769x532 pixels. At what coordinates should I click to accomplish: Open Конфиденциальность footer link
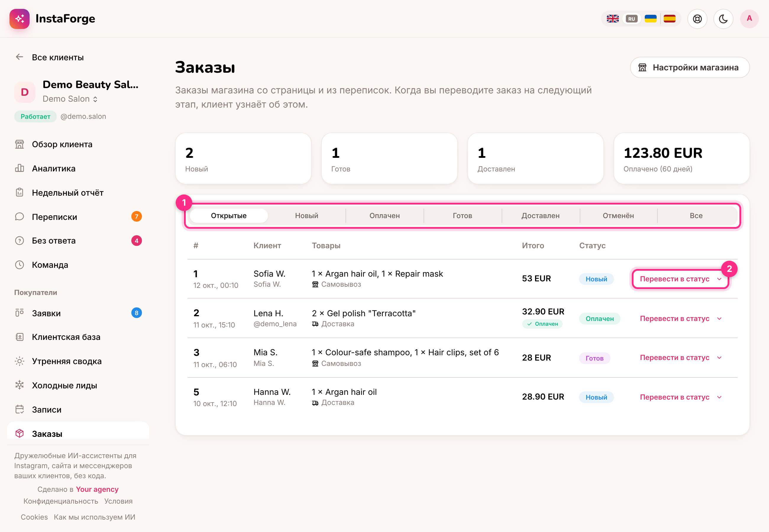(x=61, y=501)
